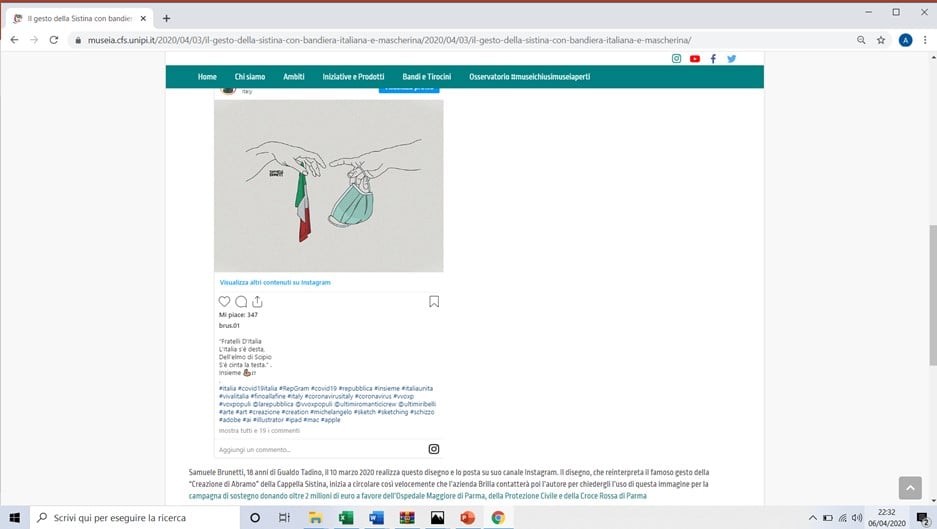The image size is (937, 529).
Task: Open clock showing 22:32 06/04/2020
Action: tap(886, 518)
